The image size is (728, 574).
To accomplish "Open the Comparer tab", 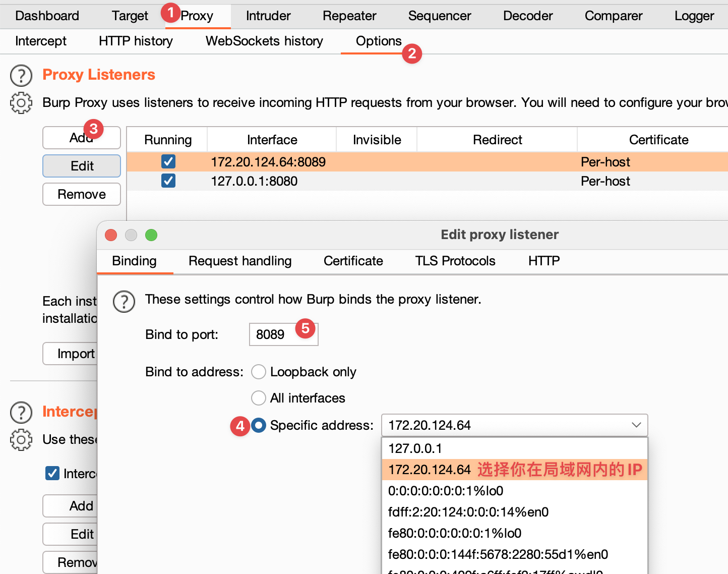I will pyautogui.click(x=614, y=16).
